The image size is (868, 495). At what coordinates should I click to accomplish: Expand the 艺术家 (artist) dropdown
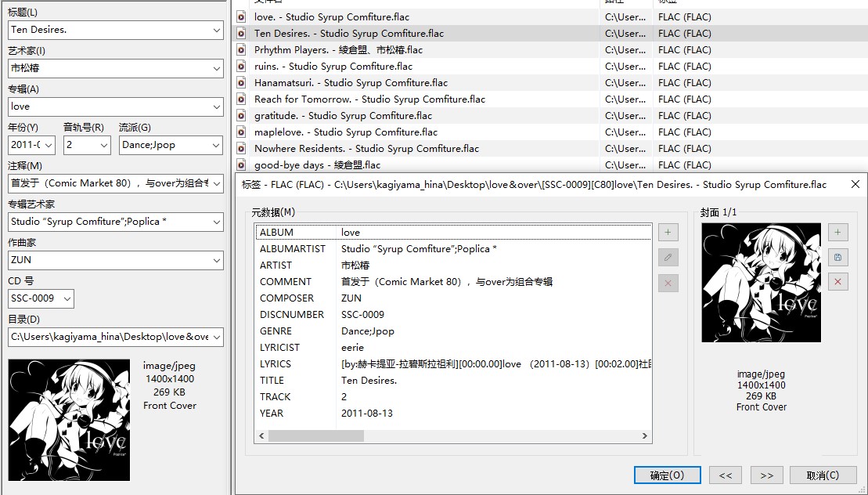point(217,69)
